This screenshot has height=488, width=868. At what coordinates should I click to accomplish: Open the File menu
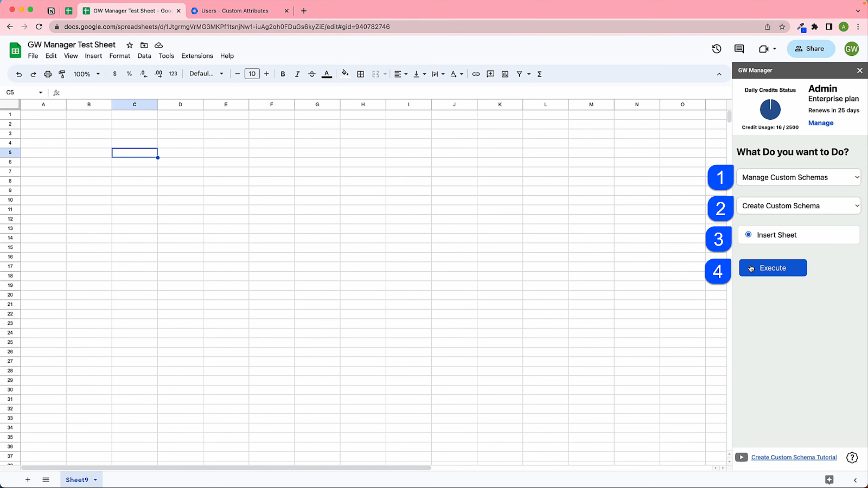[x=33, y=56]
